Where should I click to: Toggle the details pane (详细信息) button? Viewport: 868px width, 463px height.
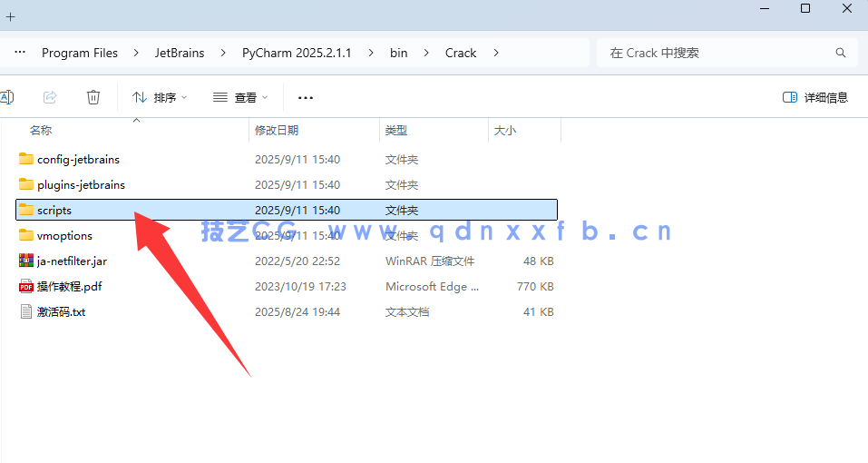814,97
